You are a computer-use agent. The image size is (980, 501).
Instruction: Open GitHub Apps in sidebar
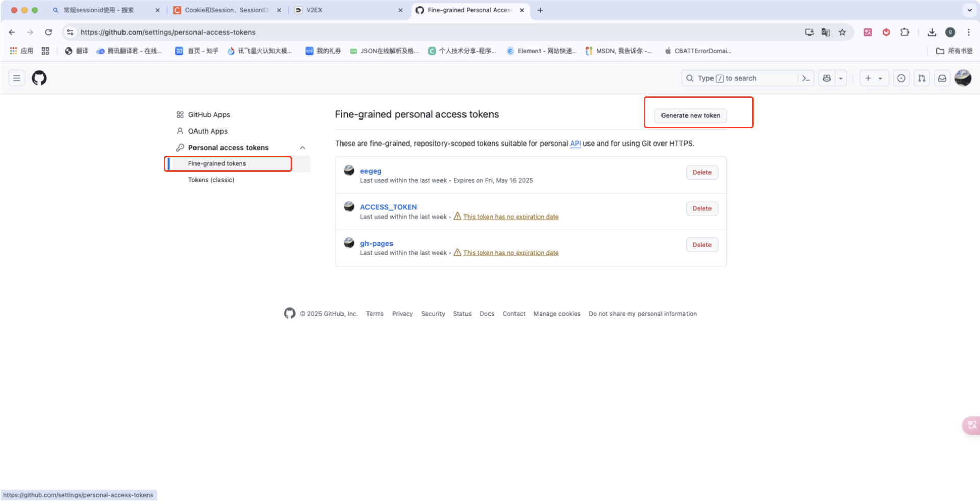coord(209,115)
